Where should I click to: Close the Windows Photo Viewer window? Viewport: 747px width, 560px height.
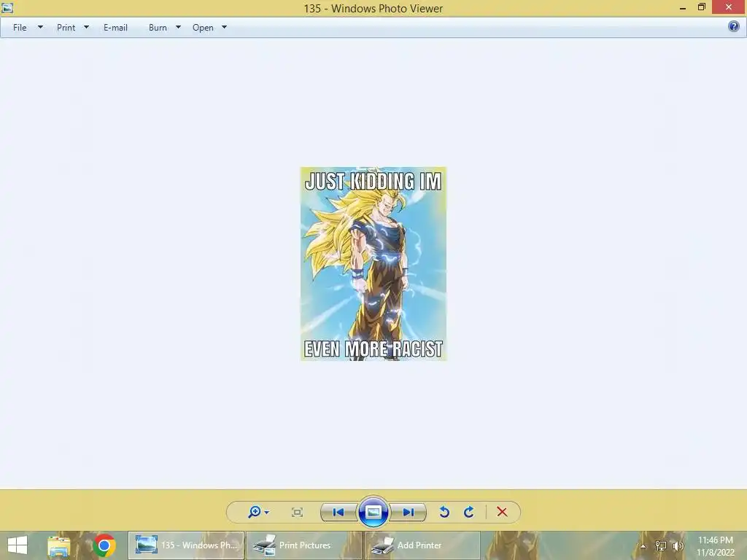pyautogui.click(x=729, y=7)
